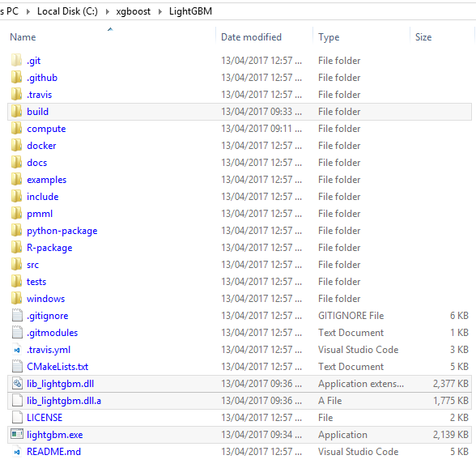Click the 1,775 KB size value

(450, 401)
